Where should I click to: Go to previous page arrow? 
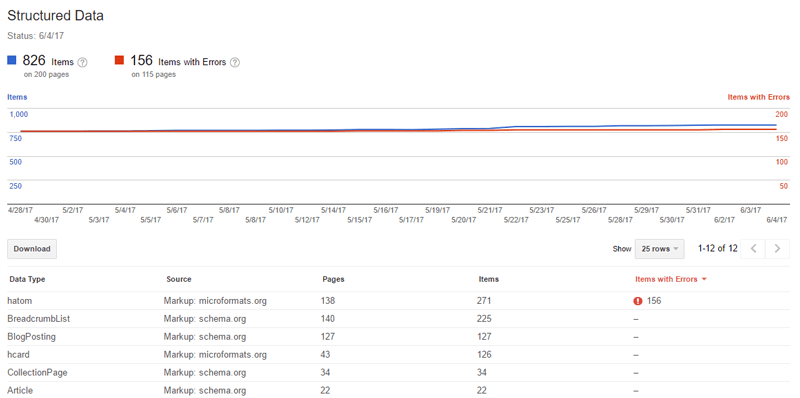click(x=753, y=248)
